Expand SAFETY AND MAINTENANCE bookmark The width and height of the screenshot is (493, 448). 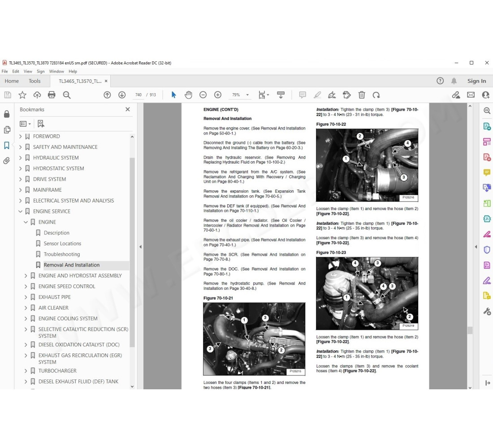21,147
